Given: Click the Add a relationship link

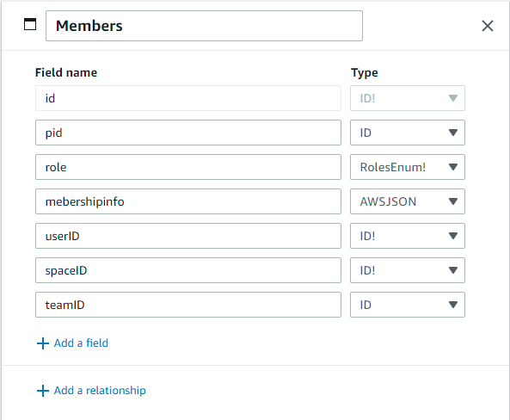Looking at the screenshot, I should 91,391.
